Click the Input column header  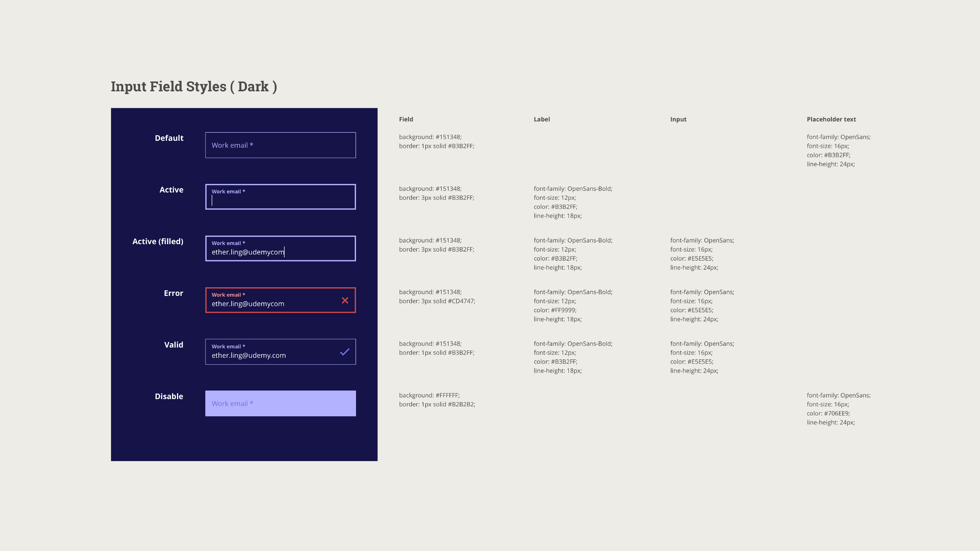pyautogui.click(x=678, y=119)
